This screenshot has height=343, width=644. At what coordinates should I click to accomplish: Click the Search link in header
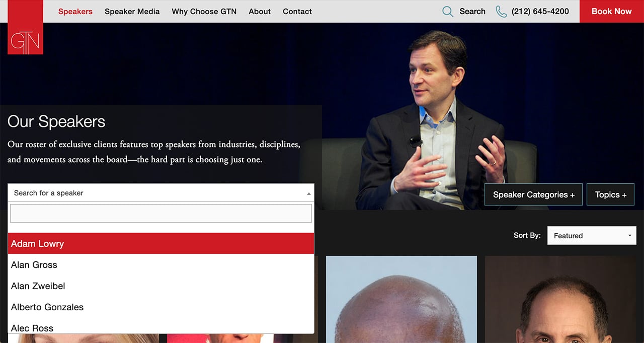[472, 12]
